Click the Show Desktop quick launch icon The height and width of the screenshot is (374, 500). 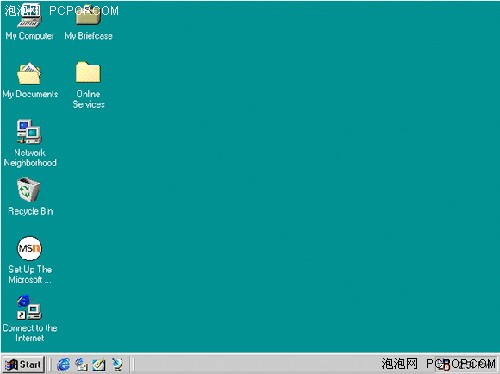[x=99, y=364]
